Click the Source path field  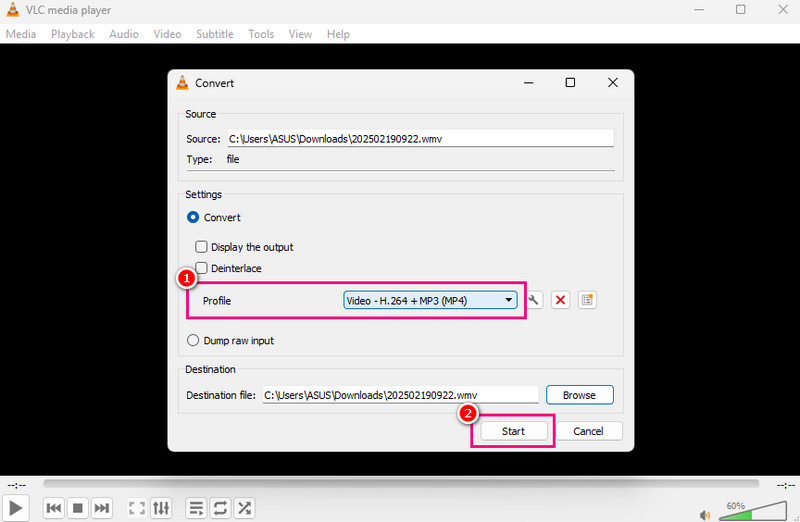pos(420,139)
